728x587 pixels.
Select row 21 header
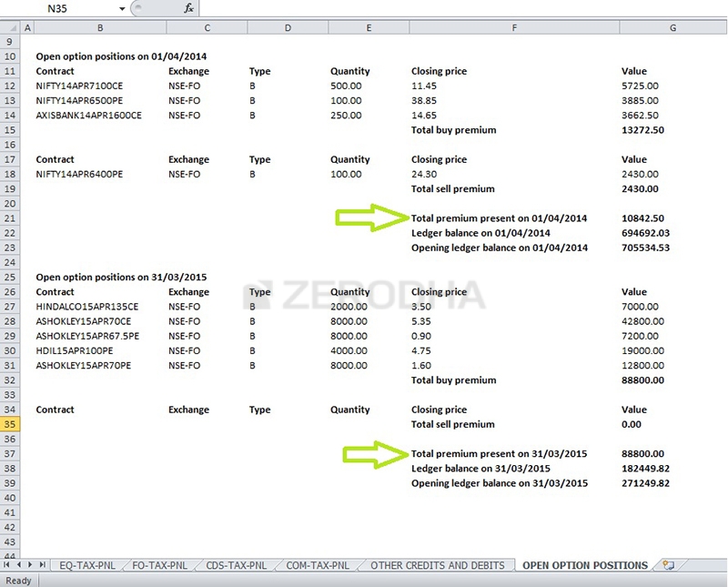coord(8,218)
